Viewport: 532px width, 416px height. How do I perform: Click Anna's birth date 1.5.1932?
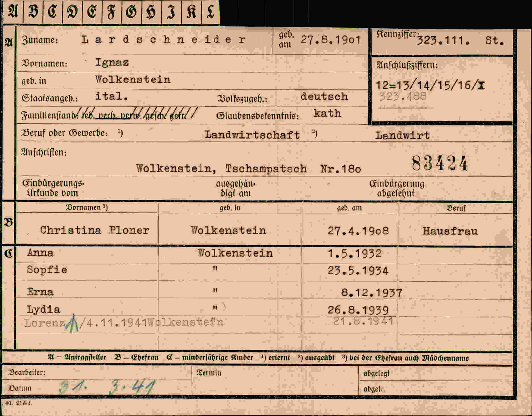(354, 254)
